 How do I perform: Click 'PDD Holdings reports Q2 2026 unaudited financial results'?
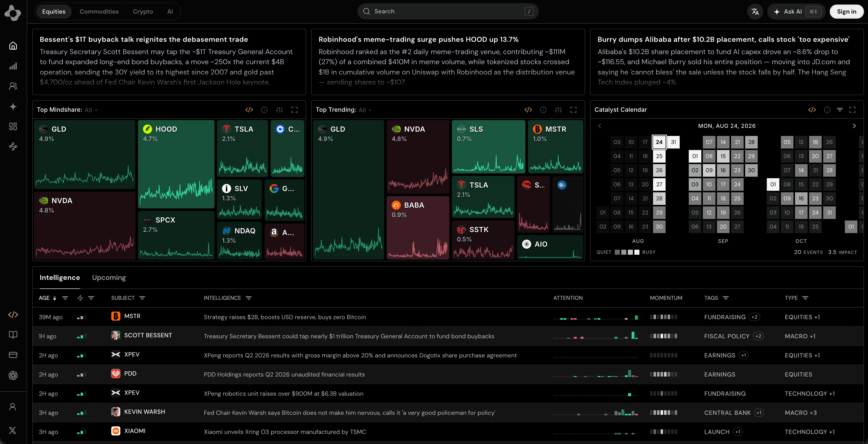pyautogui.click(x=284, y=375)
